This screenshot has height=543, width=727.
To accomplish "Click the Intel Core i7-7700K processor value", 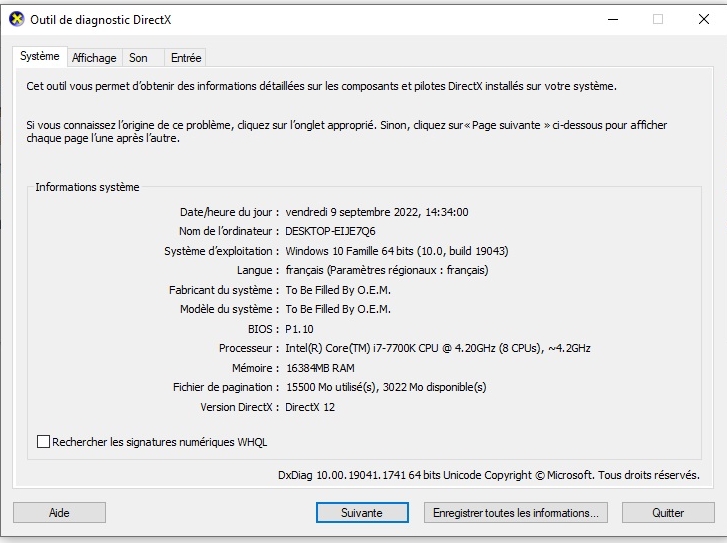I will coord(438,348).
